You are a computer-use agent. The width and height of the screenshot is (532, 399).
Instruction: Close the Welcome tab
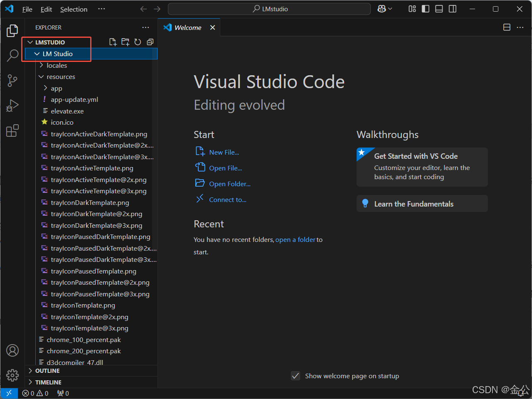pyautogui.click(x=212, y=27)
